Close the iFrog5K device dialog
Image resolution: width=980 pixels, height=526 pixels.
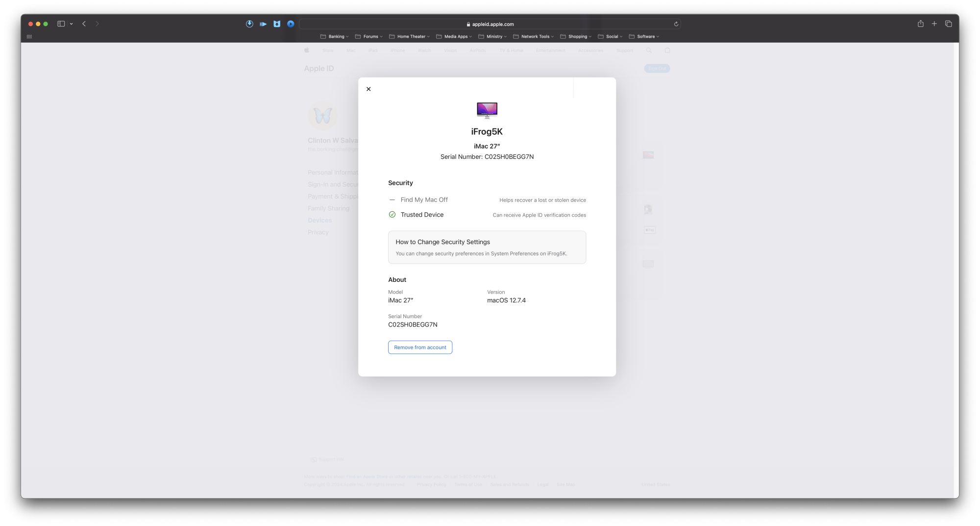click(x=368, y=89)
